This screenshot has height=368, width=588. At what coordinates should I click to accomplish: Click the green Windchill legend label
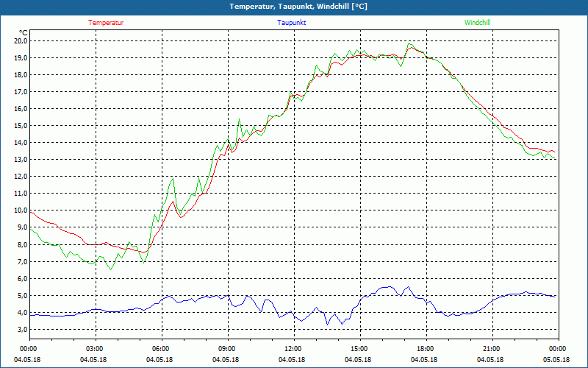[x=477, y=23]
